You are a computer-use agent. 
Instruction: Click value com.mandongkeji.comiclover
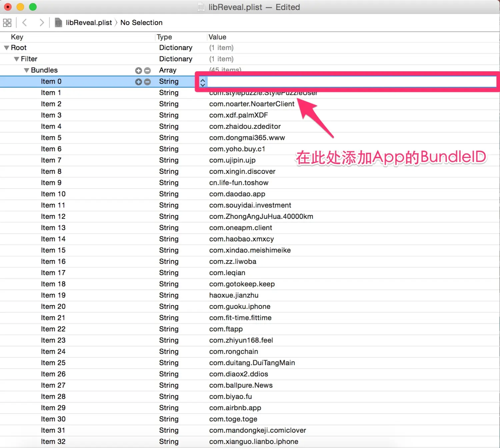click(x=257, y=430)
